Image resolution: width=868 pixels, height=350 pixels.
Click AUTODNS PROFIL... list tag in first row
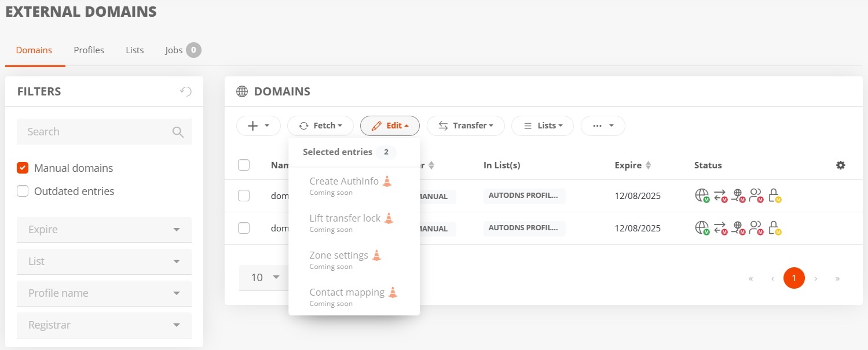coord(525,196)
